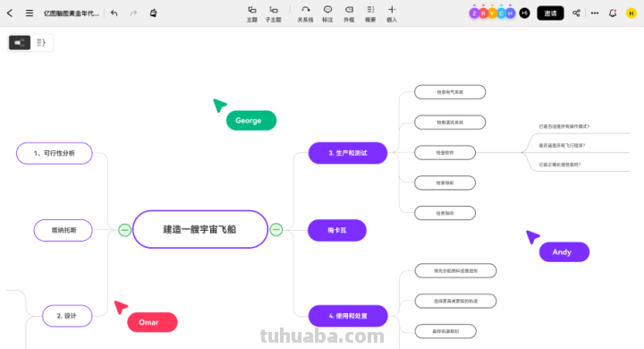Click George's green cursor label
Viewport: 644px width, 349px height.
coord(251,121)
